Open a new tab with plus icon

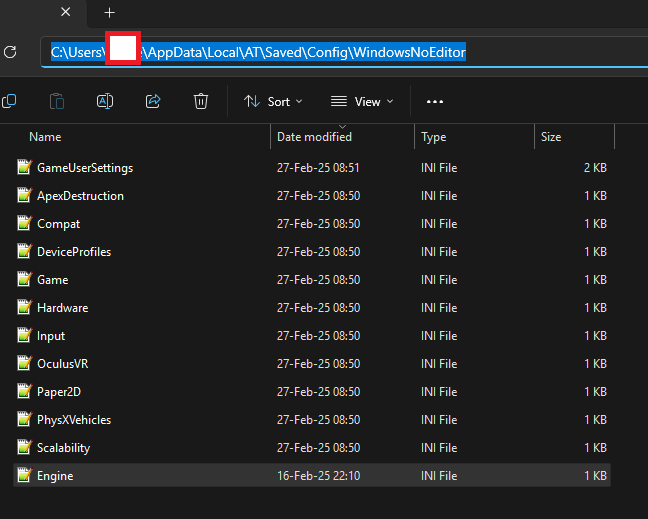(110, 13)
